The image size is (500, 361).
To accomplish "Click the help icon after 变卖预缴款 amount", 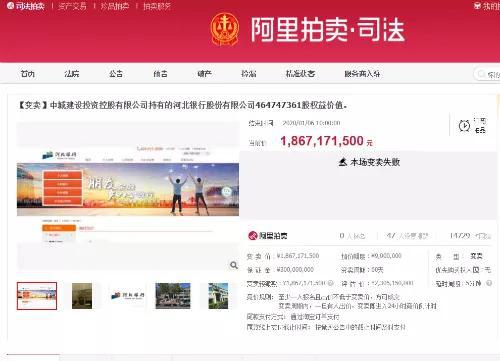I will [330, 283].
